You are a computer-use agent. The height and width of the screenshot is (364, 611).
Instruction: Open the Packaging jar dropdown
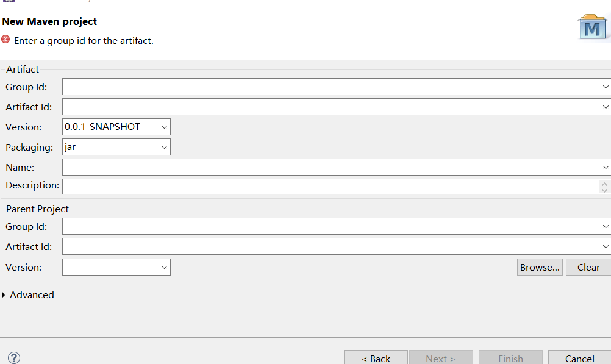pos(164,148)
